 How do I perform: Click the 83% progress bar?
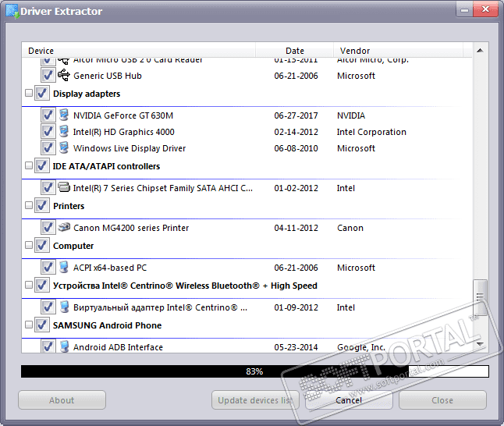pos(255,371)
